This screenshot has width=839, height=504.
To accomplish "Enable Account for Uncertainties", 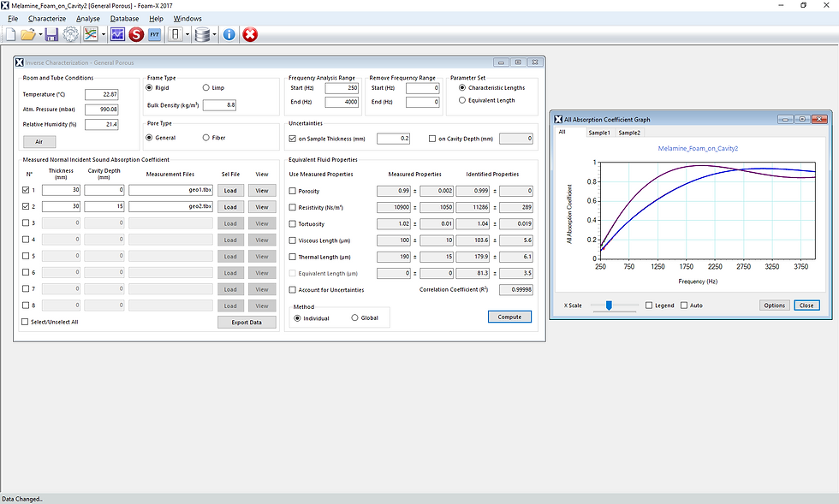I will point(292,289).
